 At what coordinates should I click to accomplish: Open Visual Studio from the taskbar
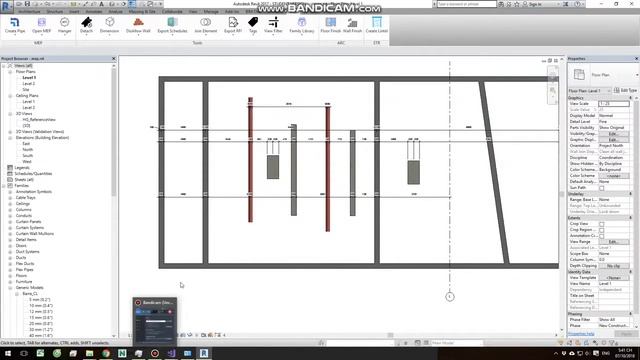tap(171, 353)
